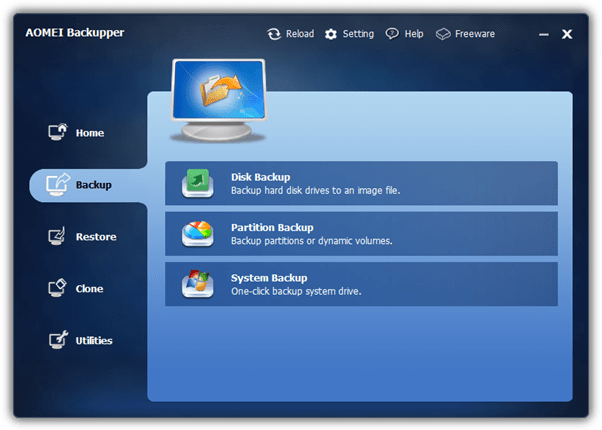602x430 pixels.
Task: Choose Disk Backup title text
Action: 261,177
